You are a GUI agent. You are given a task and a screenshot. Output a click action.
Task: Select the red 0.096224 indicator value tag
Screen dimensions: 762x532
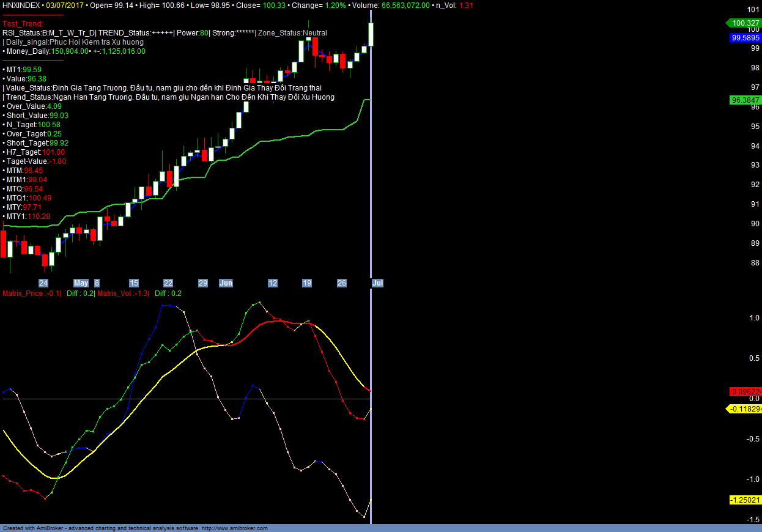click(745, 391)
